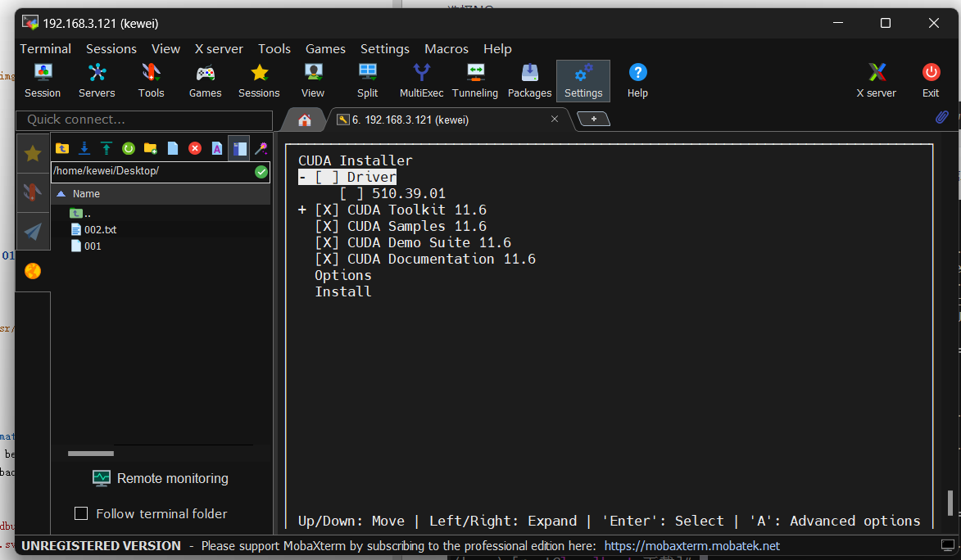The image size is (961, 560).
Task: Go to the home tab
Action: point(305,120)
